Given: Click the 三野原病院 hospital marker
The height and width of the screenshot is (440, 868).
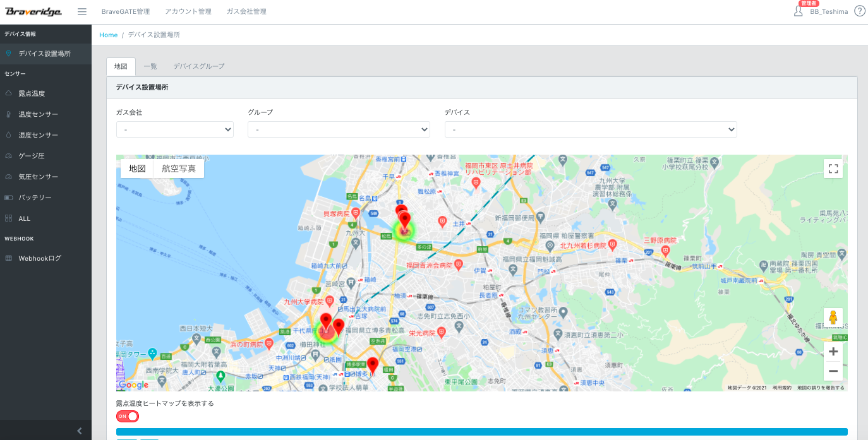Looking at the screenshot, I should pyautogui.click(x=665, y=251).
